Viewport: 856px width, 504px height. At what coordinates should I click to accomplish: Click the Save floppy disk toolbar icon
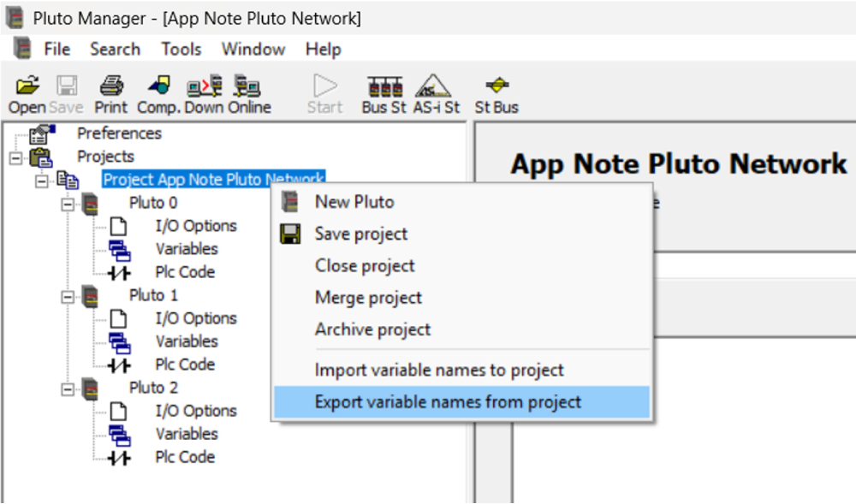[x=67, y=86]
